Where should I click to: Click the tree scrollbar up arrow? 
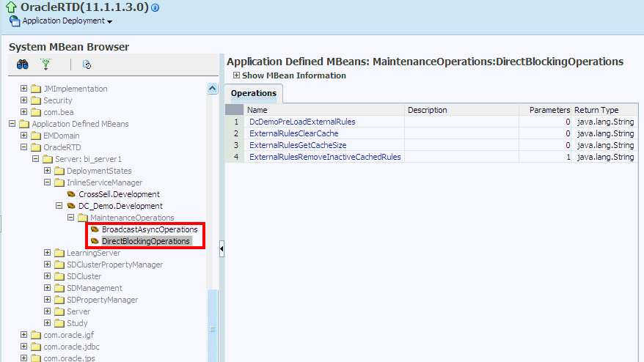pos(212,88)
